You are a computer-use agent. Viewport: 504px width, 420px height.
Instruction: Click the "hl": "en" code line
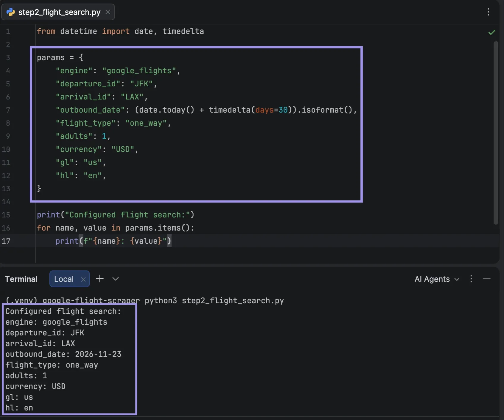coord(81,175)
